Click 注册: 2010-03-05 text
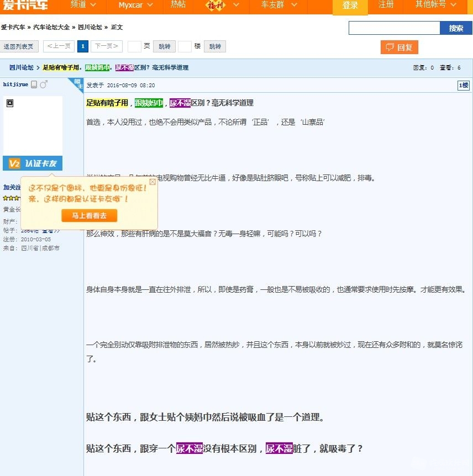This screenshot has width=473, height=476. point(27,240)
